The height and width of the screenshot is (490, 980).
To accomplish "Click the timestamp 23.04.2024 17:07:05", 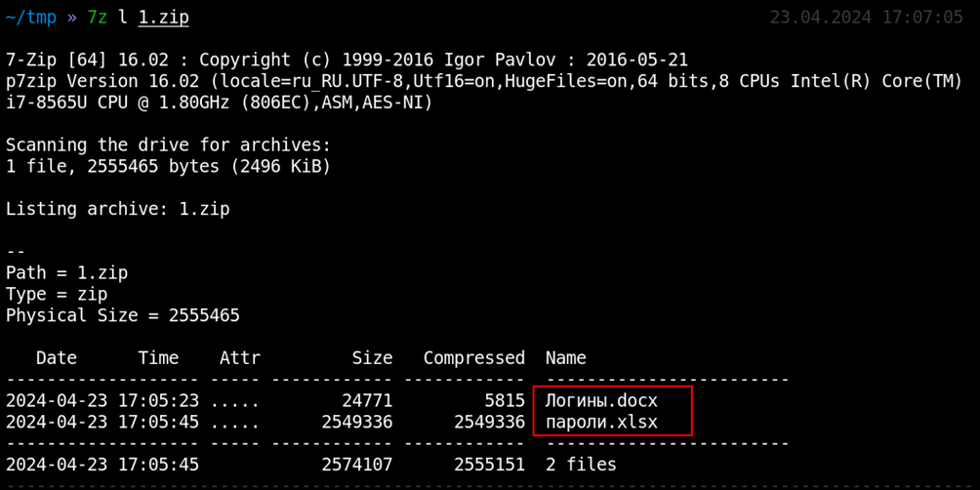I will click(866, 18).
